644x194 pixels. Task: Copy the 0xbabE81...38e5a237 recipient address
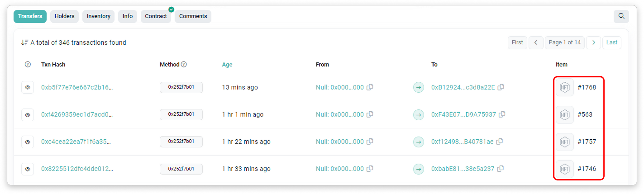click(500, 169)
